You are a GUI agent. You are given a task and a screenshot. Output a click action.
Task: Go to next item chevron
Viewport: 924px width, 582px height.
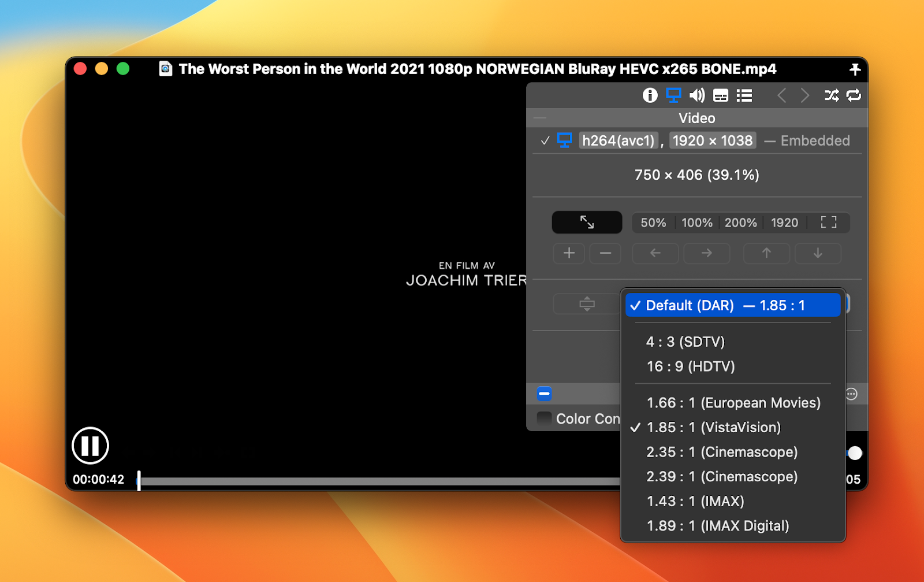tap(805, 95)
